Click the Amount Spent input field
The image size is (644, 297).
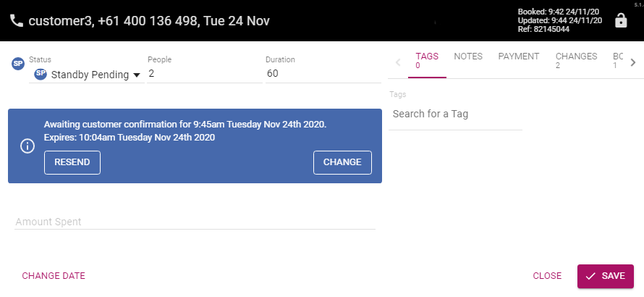(x=195, y=222)
